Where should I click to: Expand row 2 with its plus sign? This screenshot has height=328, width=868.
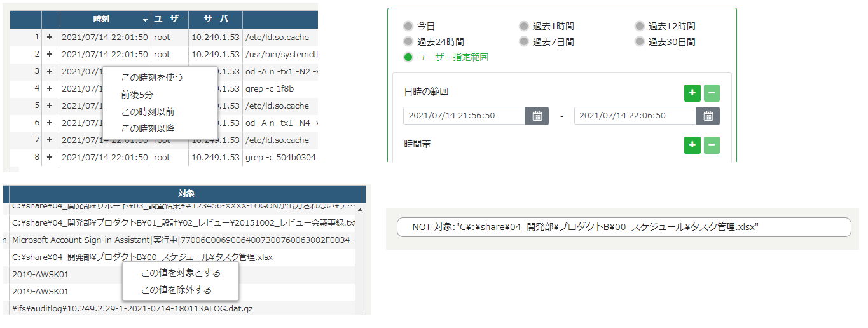pos(50,55)
